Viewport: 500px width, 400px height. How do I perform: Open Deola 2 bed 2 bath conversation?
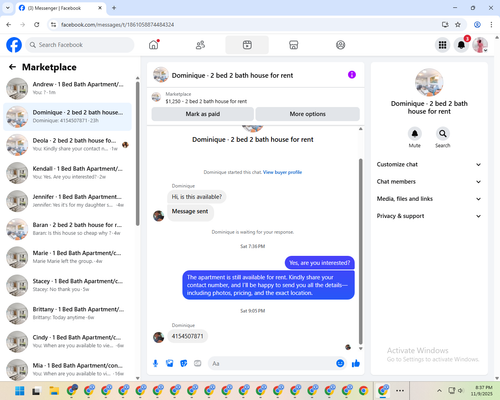tap(67, 145)
